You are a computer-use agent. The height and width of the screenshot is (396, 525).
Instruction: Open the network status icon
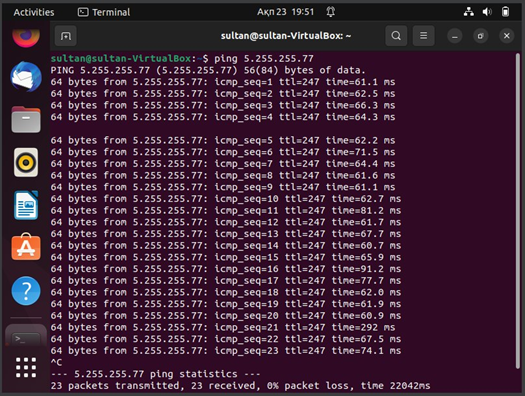click(x=469, y=12)
